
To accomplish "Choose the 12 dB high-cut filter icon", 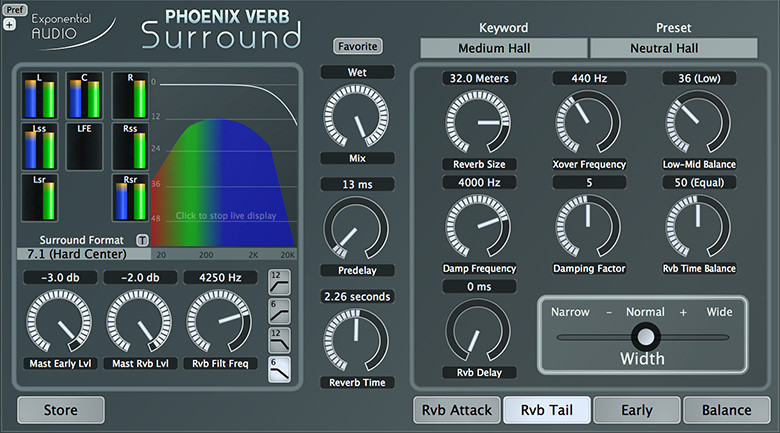I will pyautogui.click(x=279, y=340).
